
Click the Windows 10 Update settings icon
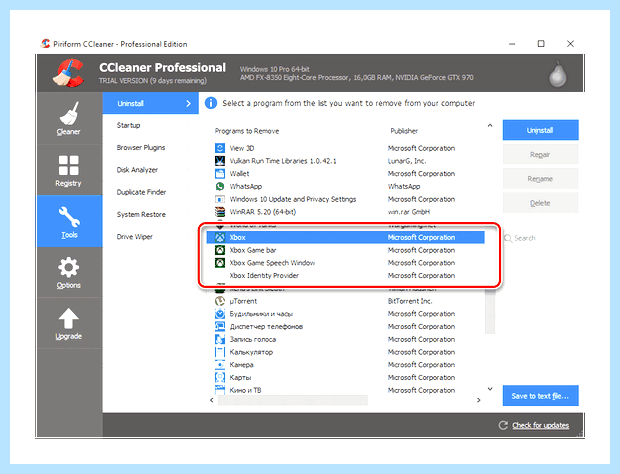click(x=220, y=199)
